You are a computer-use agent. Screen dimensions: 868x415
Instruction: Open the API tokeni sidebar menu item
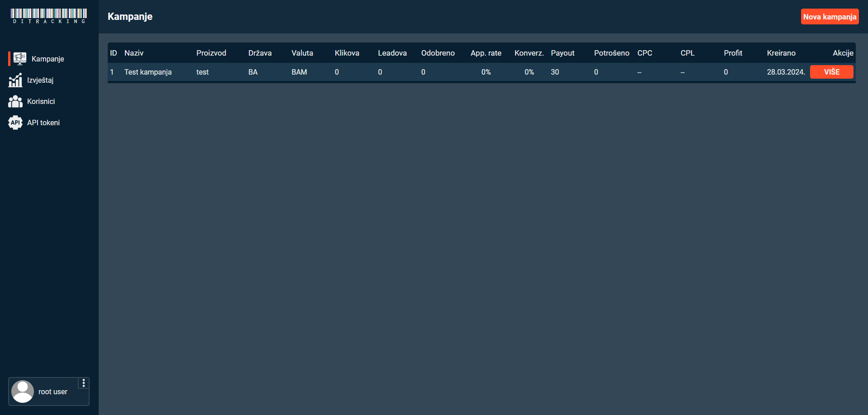49,123
